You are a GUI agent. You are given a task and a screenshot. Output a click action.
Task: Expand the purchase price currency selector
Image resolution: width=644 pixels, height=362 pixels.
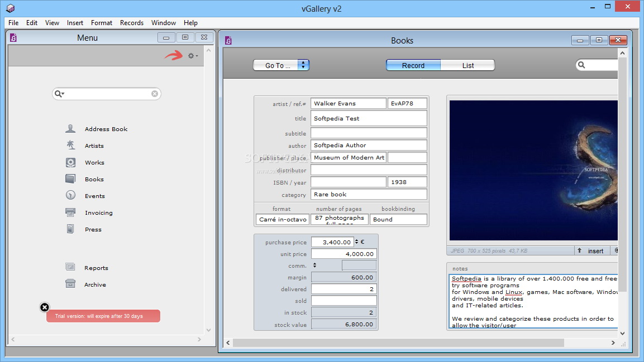click(357, 242)
